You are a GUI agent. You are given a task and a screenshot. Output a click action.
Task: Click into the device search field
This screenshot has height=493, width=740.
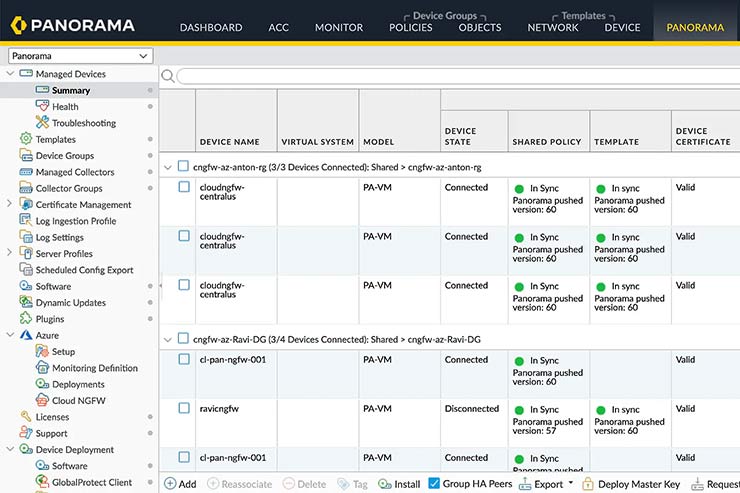pos(450,76)
